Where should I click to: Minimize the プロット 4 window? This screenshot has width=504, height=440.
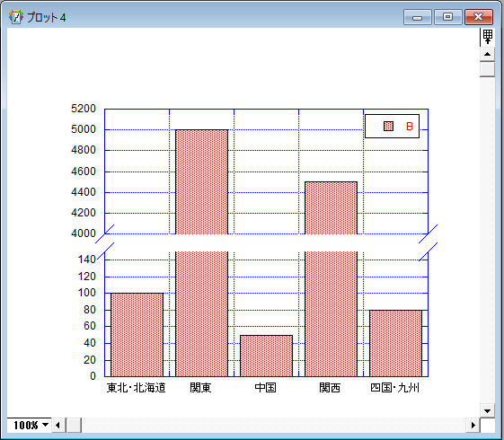tap(417, 17)
